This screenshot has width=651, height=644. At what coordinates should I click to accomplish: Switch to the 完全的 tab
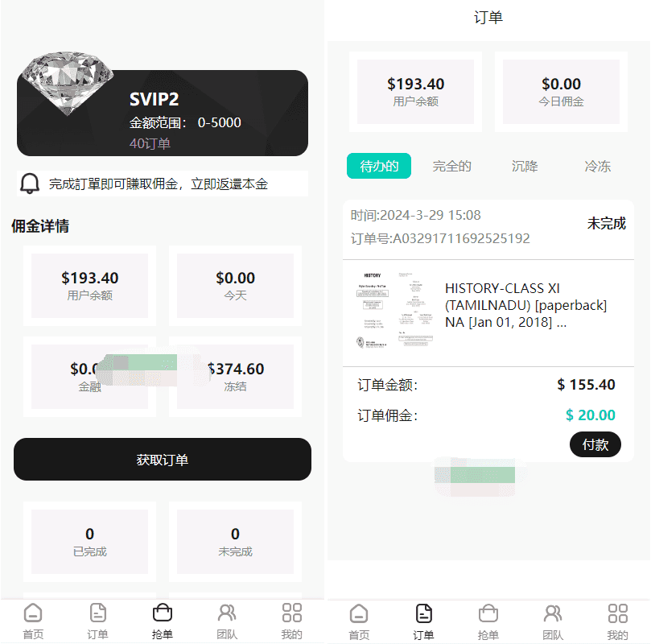[x=451, y=166]
